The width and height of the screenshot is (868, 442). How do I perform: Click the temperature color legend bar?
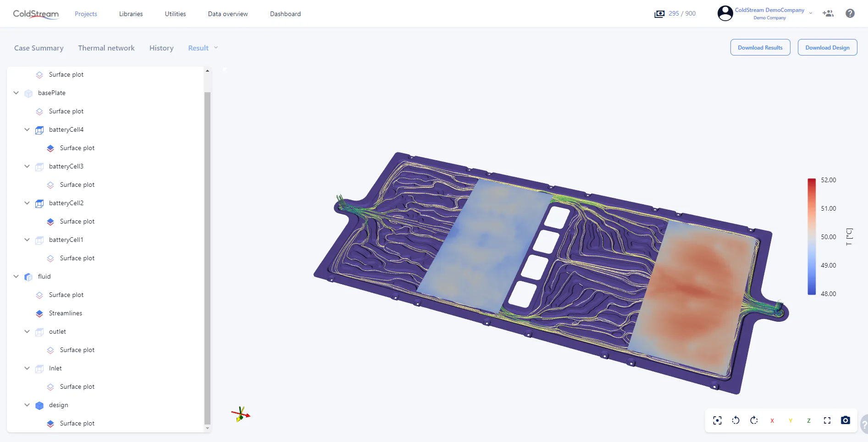[x=812, y=236]
